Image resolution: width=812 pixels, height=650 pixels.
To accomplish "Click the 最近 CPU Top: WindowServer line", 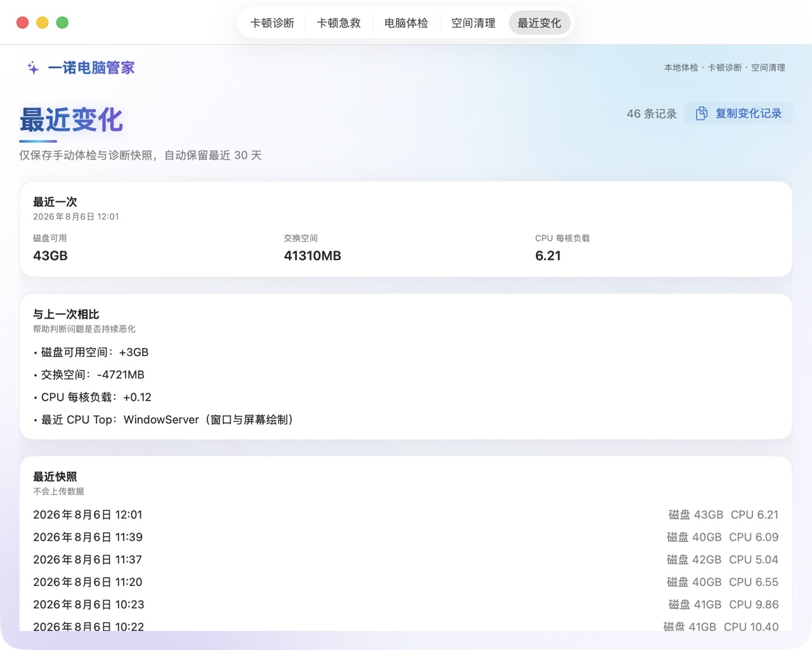I will [165, 420].
